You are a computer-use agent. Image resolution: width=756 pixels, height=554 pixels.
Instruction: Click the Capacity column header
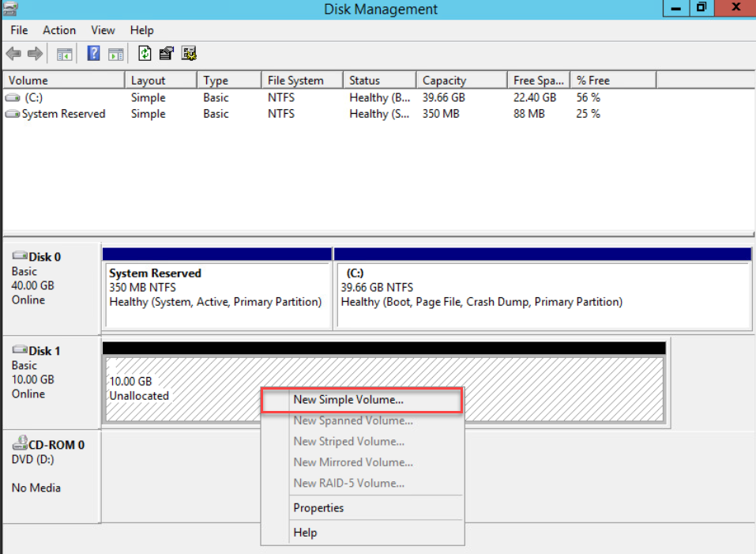coord(461,79)
